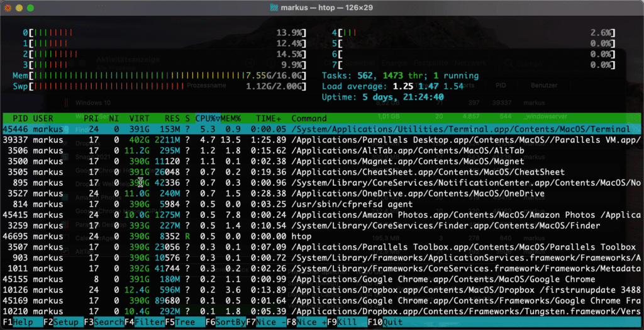Select the ApplicationServices.framework row PID 903
The height and width of the screenshot is (330, 644).
(x=321, y=258)
